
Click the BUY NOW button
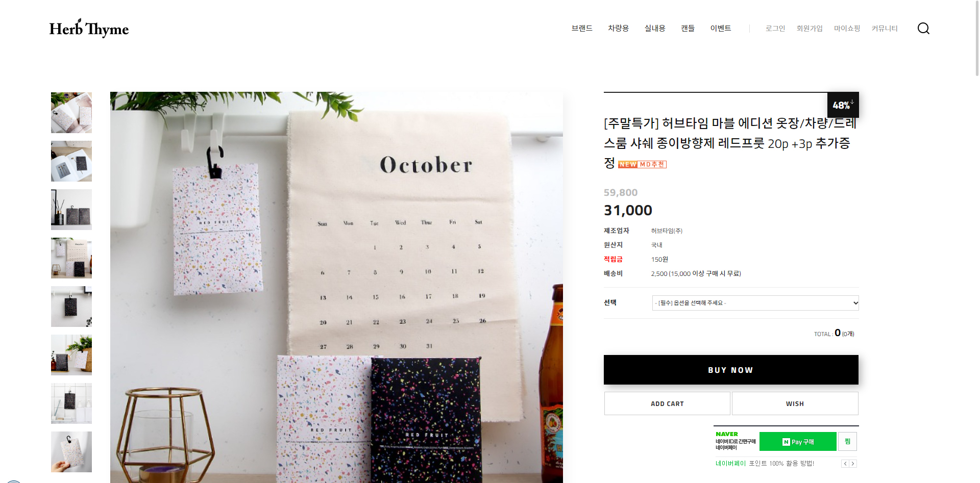pyautogui.click(x=731, y=370)
